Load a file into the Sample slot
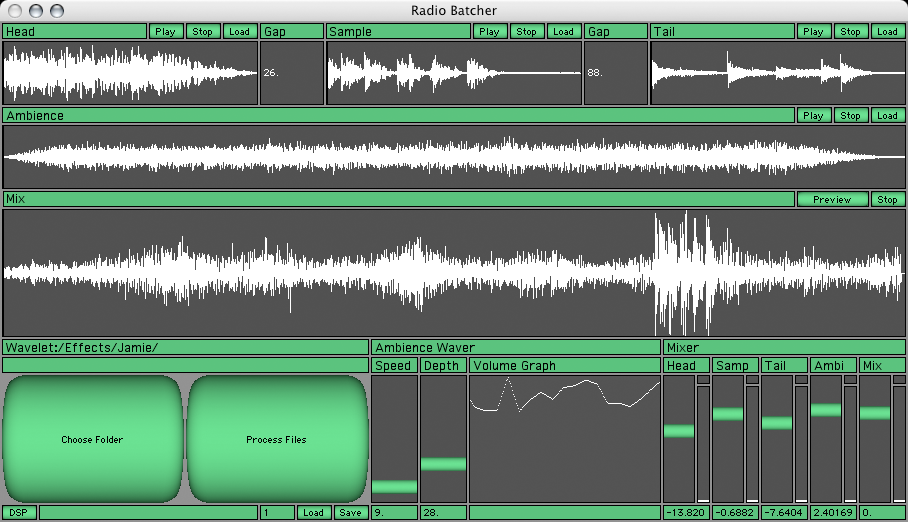The height and width of the screenshot is (522, 908). coord(563,31)
